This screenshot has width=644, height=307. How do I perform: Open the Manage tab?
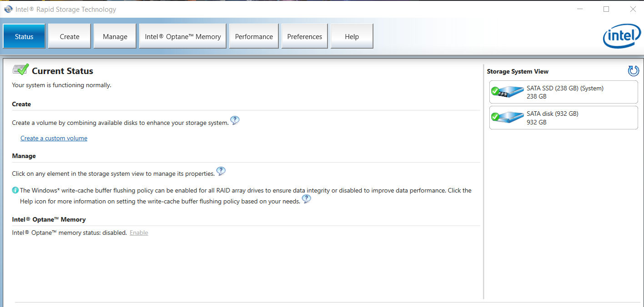click(x=115, y=36)
